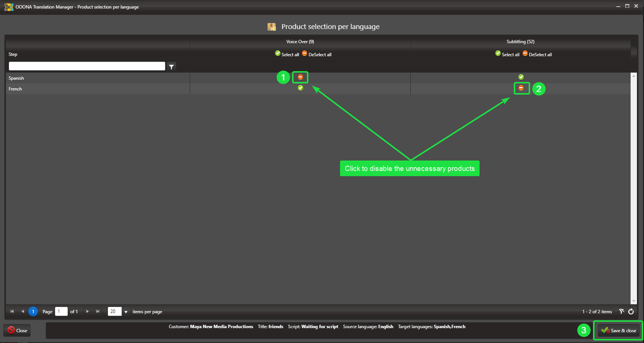Toggle Spanish Subtitling product status
The width and height of the screenshot is (644, 343).
click(x=521, y=77)
